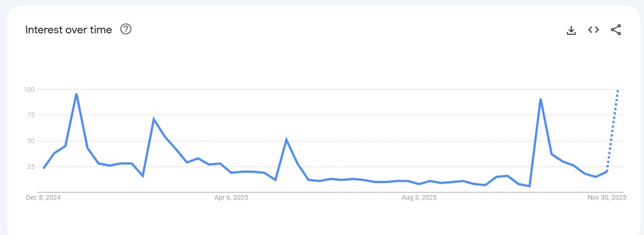
Task: Open the help tooltip beside Interest over time
Action: point(126,29)
